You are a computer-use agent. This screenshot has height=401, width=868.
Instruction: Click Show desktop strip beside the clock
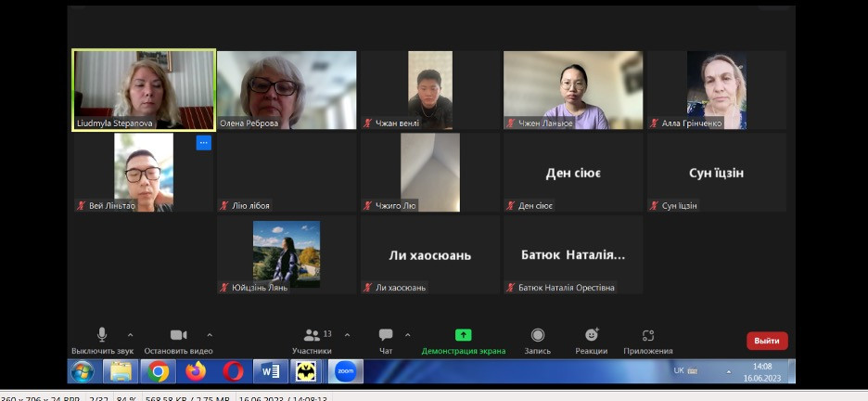(792, 371)
